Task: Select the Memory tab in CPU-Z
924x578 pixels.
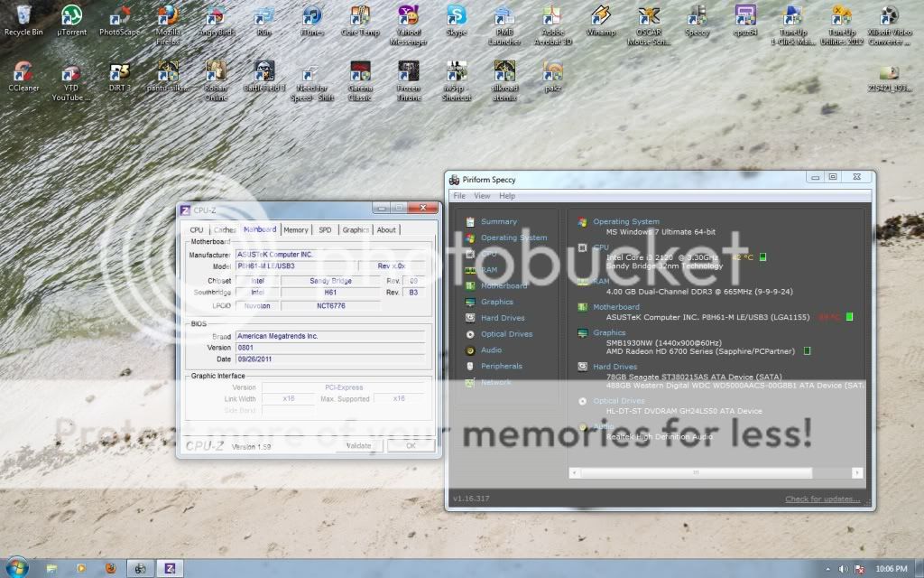Action: click(x=296, y=230)
